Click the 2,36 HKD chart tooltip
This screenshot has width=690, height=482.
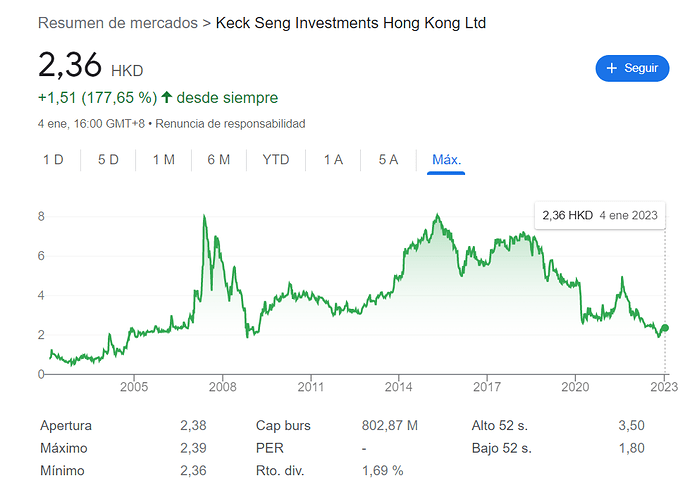(x=599, y=215)
